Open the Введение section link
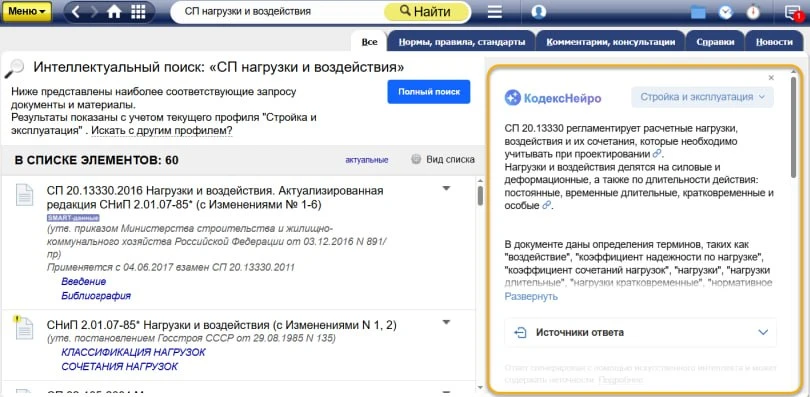Image resolution: width=810 pixels, height=397 pixels. [84, 281]
